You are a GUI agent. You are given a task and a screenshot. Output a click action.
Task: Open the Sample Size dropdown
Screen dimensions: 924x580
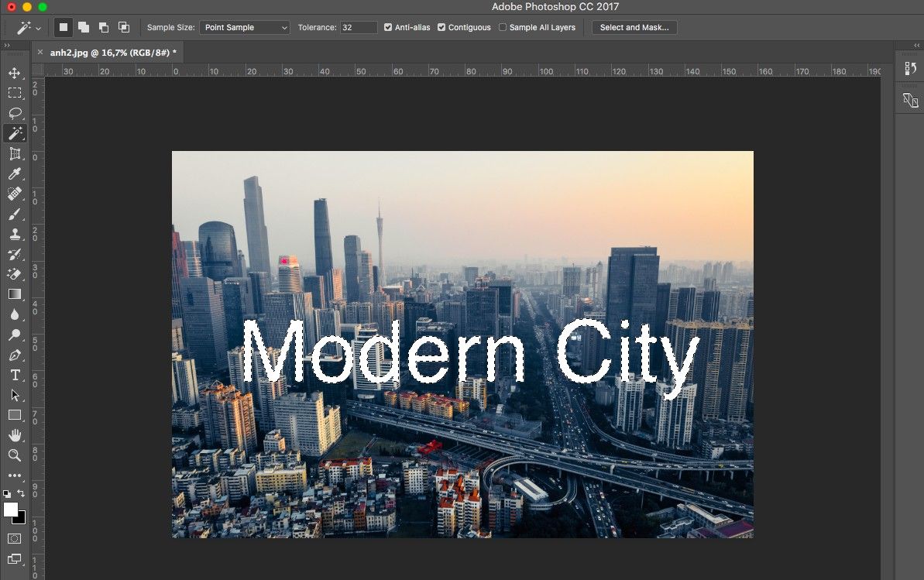click(x=244, y=27)
